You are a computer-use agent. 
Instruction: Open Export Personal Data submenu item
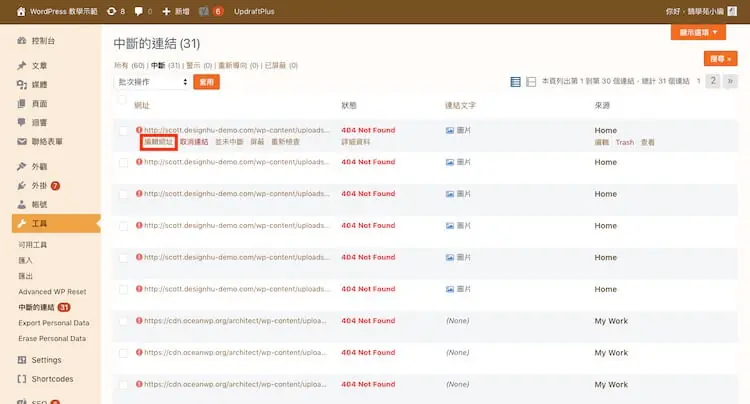(x=54, y=323)
